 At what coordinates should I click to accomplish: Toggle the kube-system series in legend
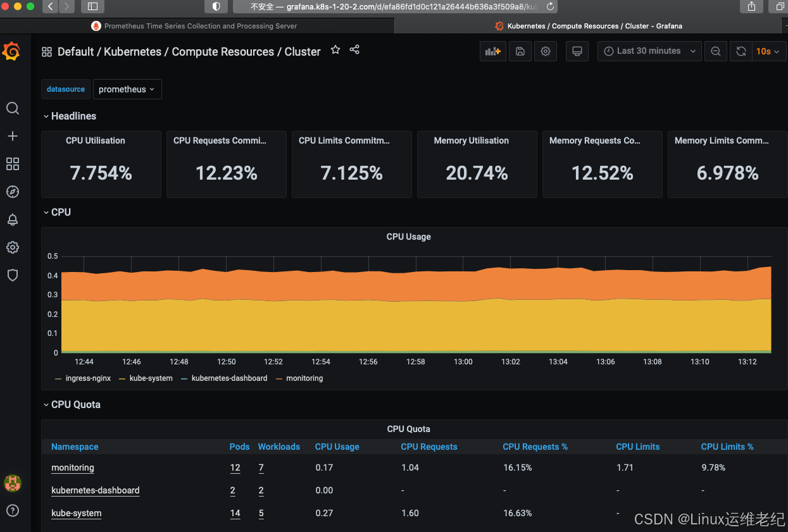pos(151,378)
